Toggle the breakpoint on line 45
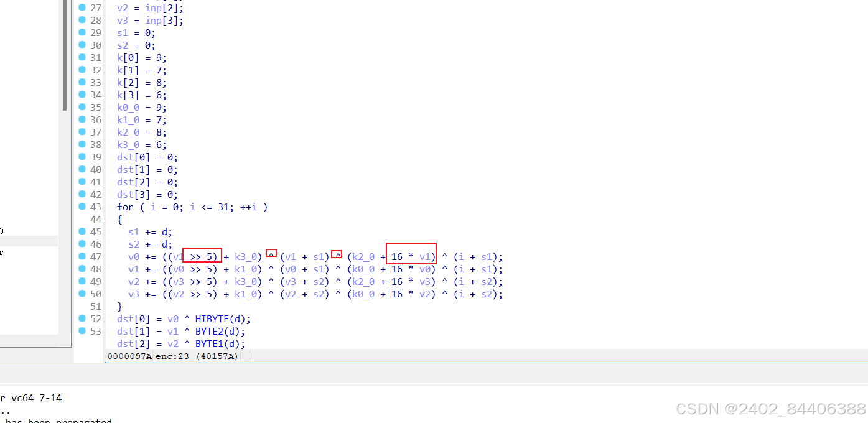The image size is (868, 423). click(x=82, y=231)
